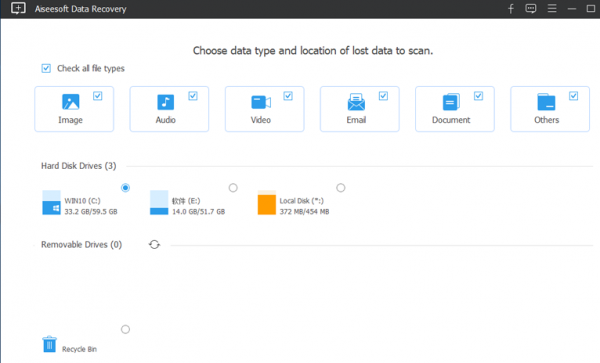Click the Video camera icon
The width and height of the screenshot is (600, 363).
(261, 102)
